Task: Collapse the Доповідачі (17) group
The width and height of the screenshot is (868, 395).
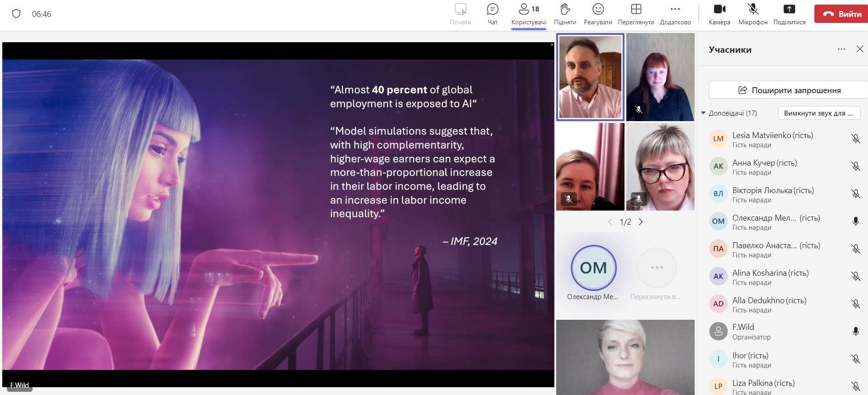Action: [x=703, y=113]
